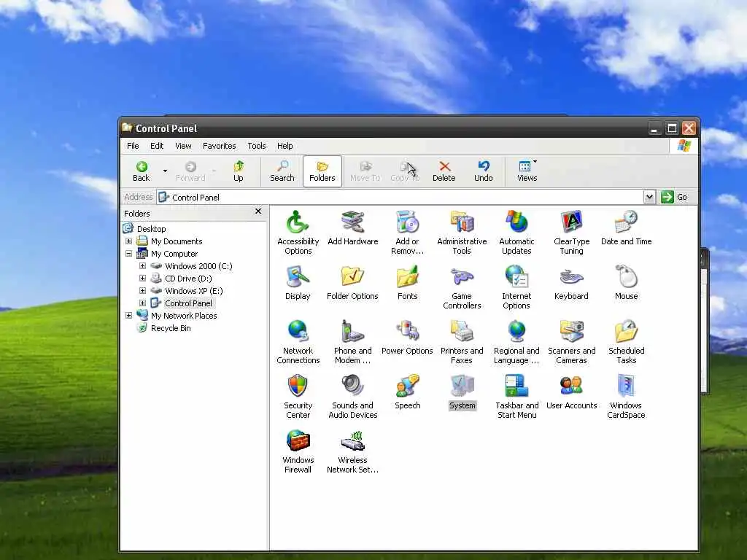The image size is (747, 560).
Task: Click the Undo toolbar button
Action: (483, 171)
